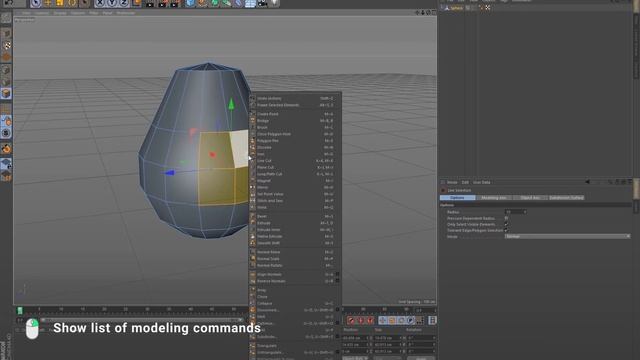The height and width of the screenshot is (360, 640).
Task: Click Make Editable icon in left palette
Action: pyautogui.click(x=6, y=18)
